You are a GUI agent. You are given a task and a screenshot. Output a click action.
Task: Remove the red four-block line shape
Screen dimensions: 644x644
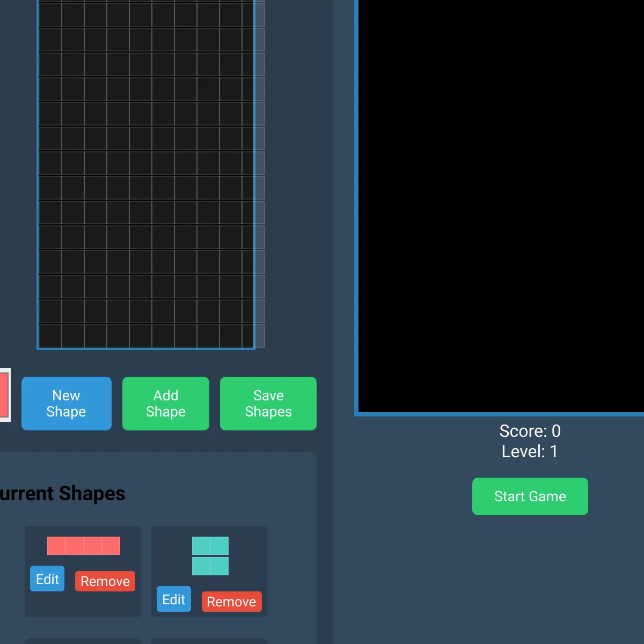tap(105, 581)
